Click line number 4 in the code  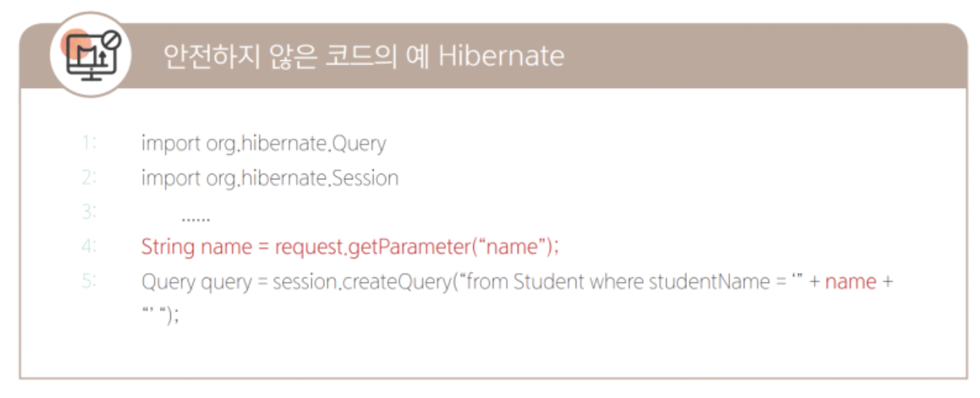point(89,247)
